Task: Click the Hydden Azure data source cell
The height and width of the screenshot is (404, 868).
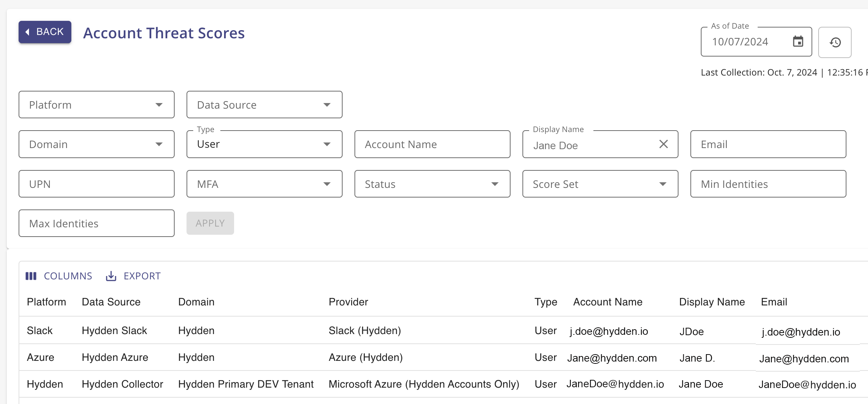Action: pyautogui.click(x=115, y=357)
